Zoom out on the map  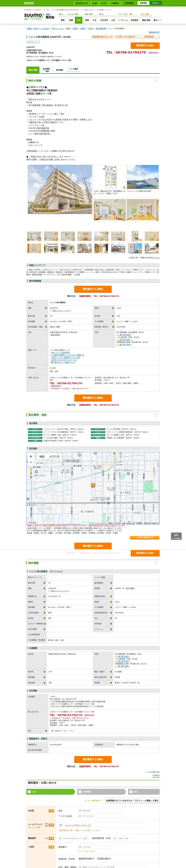coord(31,462)
